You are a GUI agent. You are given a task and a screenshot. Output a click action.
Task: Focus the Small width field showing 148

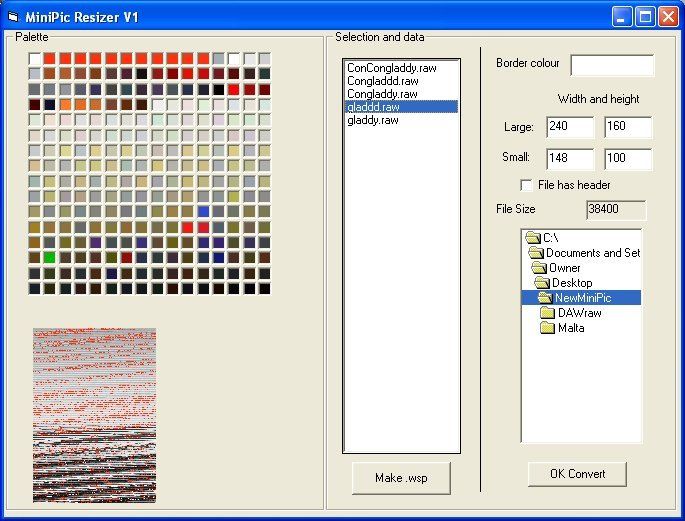[570, 159]
